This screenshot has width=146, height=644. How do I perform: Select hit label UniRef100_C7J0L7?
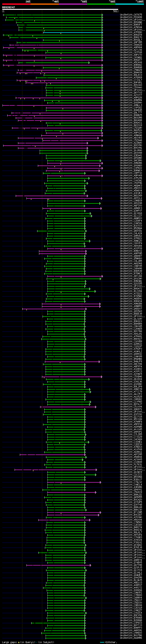coord(131,80)
